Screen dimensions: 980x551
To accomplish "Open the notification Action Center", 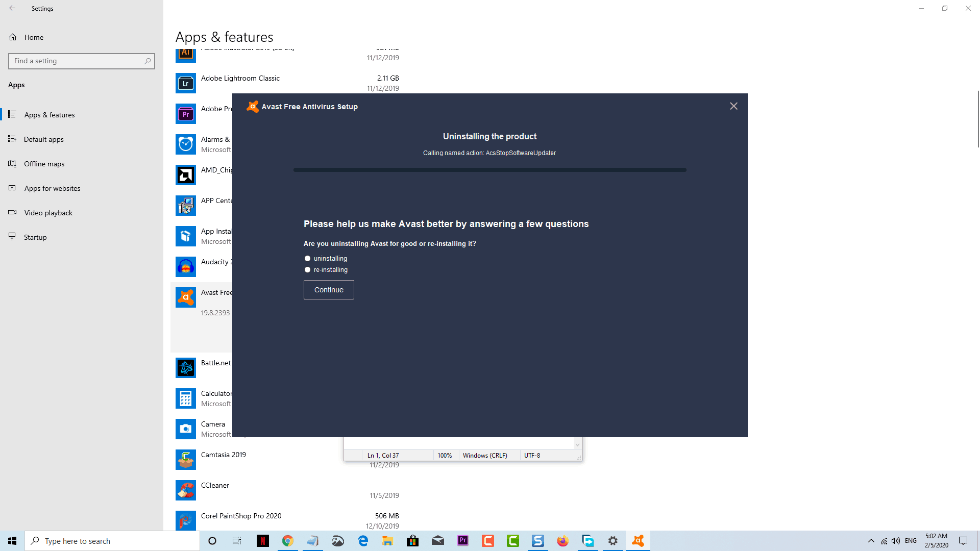I will 963,541.
